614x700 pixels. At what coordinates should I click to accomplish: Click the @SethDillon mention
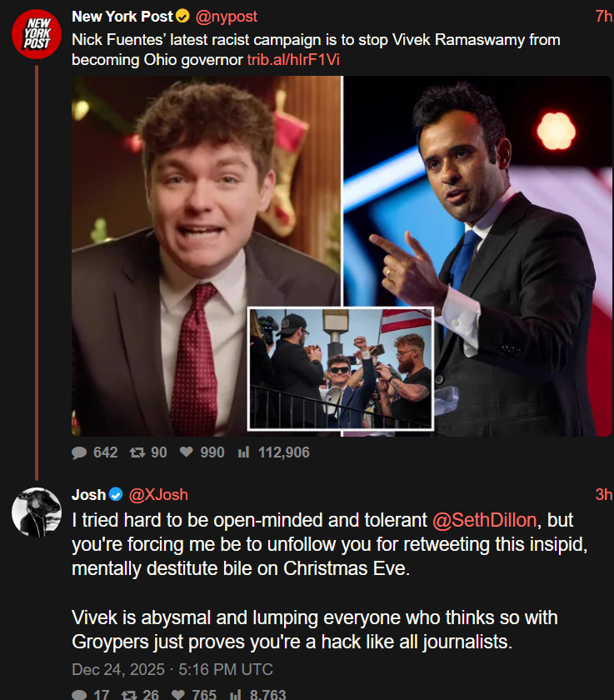tap(485, 520)
